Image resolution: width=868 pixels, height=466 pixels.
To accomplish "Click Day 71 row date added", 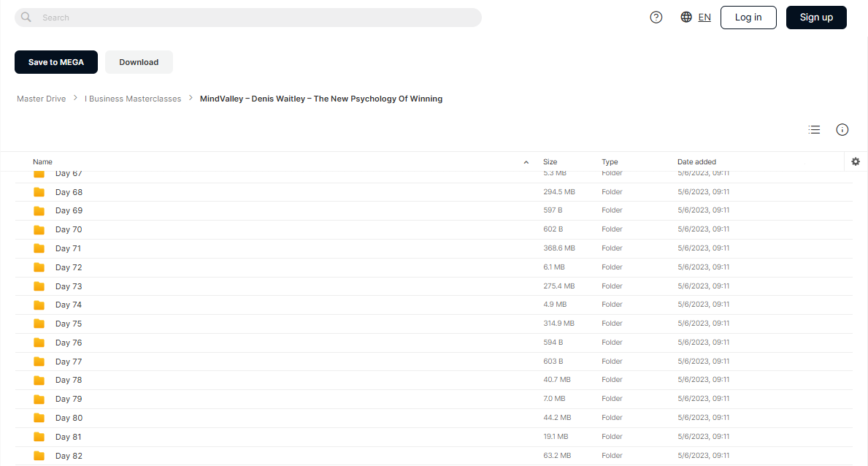I will (703, 248).
